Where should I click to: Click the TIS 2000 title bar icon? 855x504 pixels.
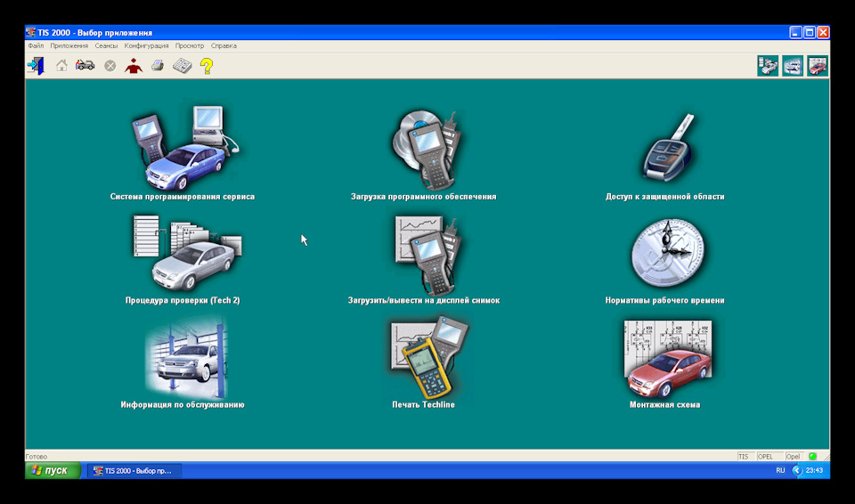(x=31, y=32)
